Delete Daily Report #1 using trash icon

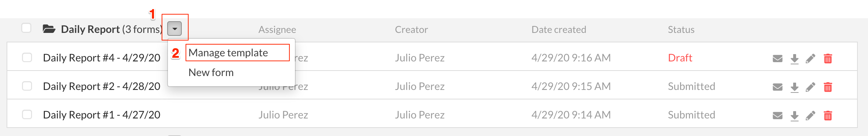tap(828, 116)
